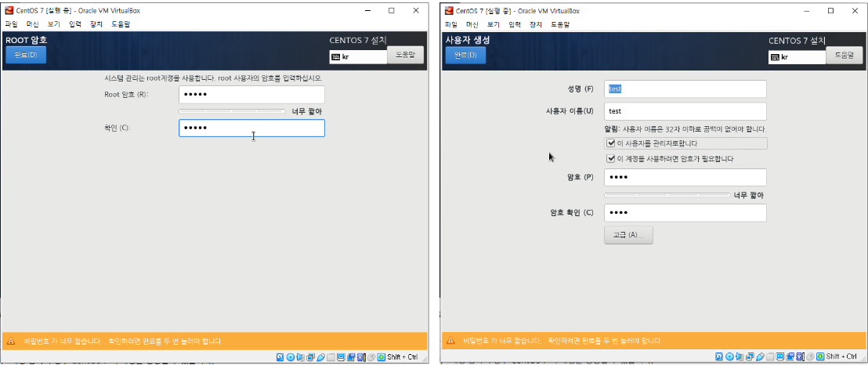Open 도움말 menu in 사용자 생성 window

tap(560, 24)
